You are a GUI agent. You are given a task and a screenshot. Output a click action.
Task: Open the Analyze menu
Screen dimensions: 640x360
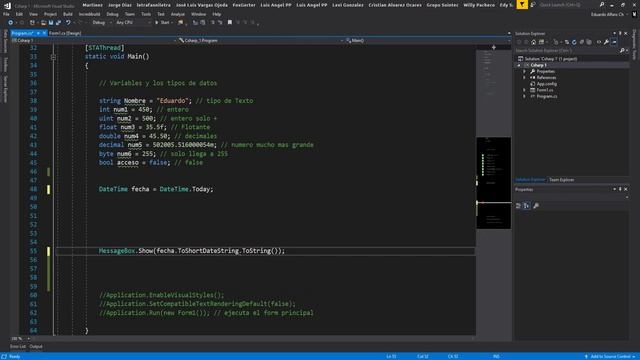(x=178, y=14)
